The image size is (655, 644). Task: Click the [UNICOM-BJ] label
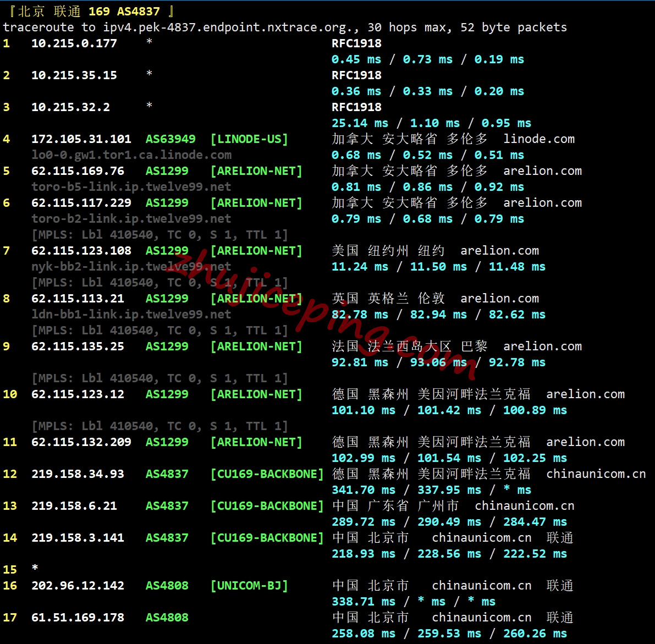(249, 586)
